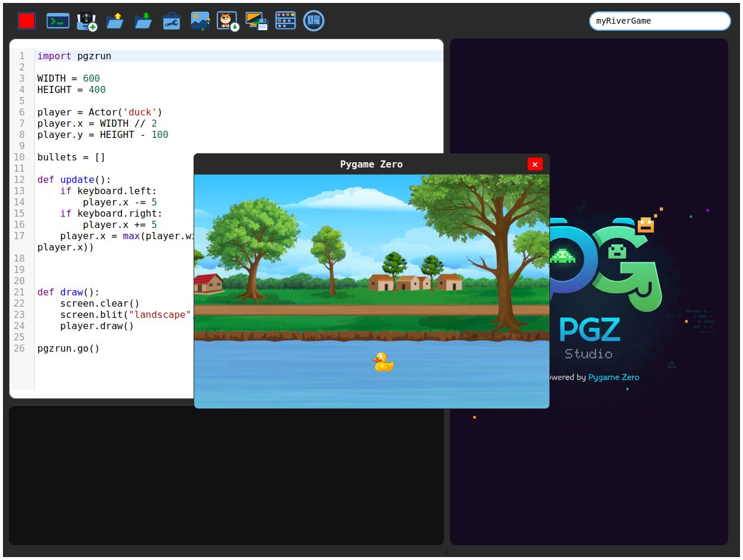The width and height of the screenshot is (743, 560).
Task: Open the sprite asset gallery icon
Action: [285, 21]
